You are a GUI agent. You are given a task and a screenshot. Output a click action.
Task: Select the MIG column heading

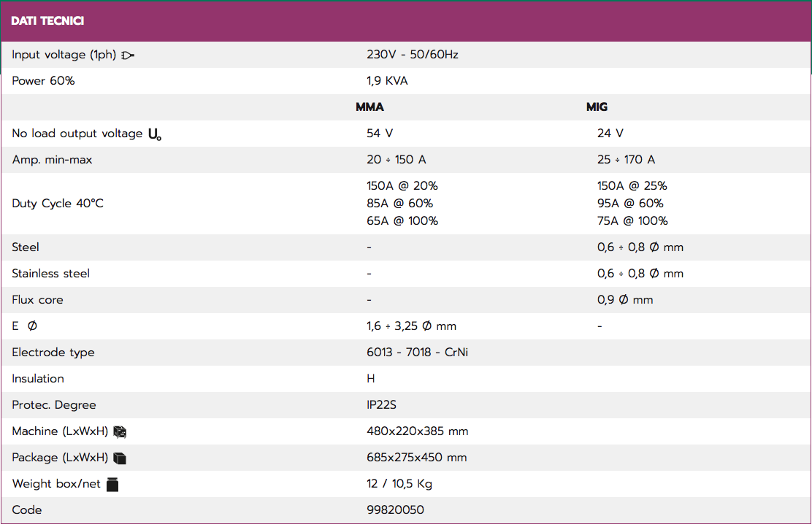pyautogui.click(x=597, y=107)
